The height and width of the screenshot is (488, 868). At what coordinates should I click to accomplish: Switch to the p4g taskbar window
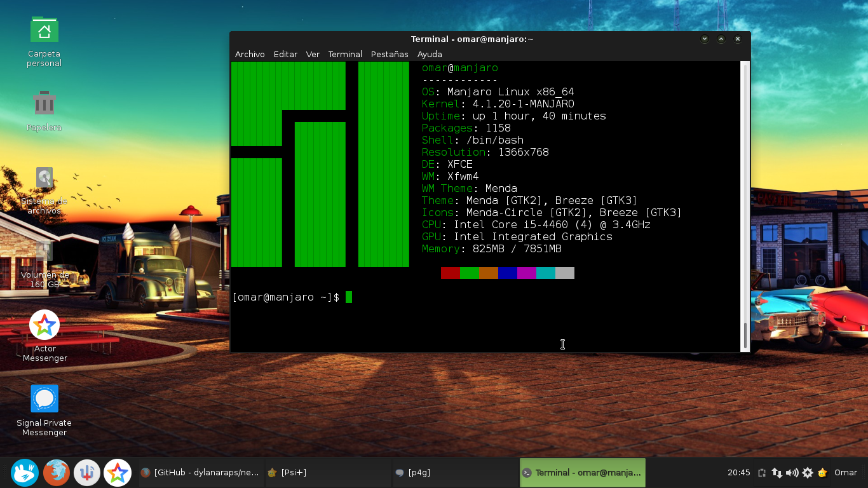coord(455,473)
